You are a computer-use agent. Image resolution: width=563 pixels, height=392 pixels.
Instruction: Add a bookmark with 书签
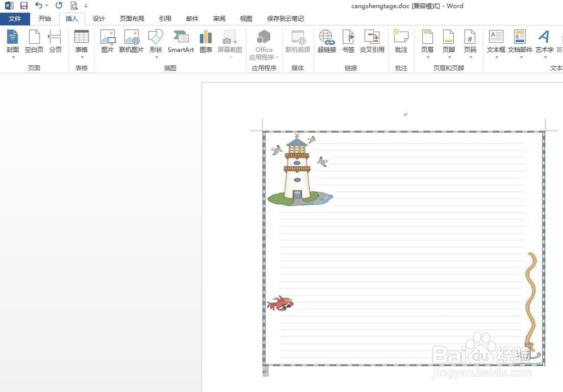(x=348, y=41)
